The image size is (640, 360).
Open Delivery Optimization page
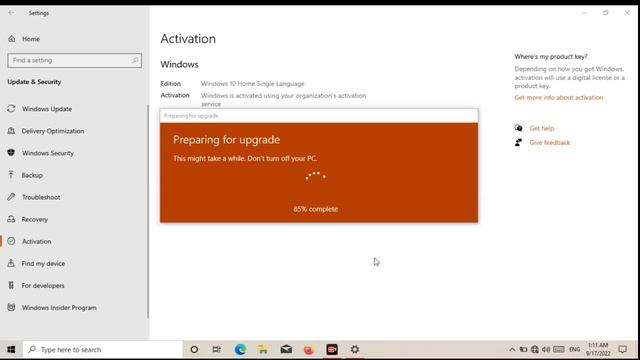click(53, 131)
